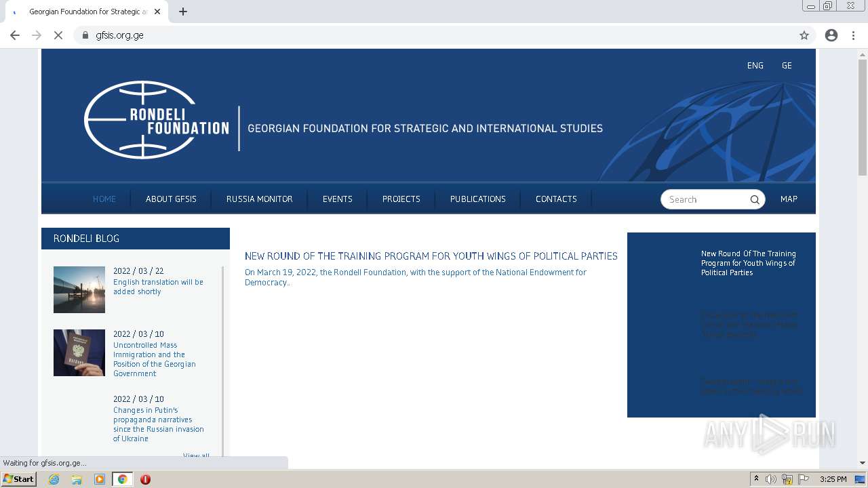868x488 pixels.
Task: Open the EVENTS menu
Action: pos(338,199)
